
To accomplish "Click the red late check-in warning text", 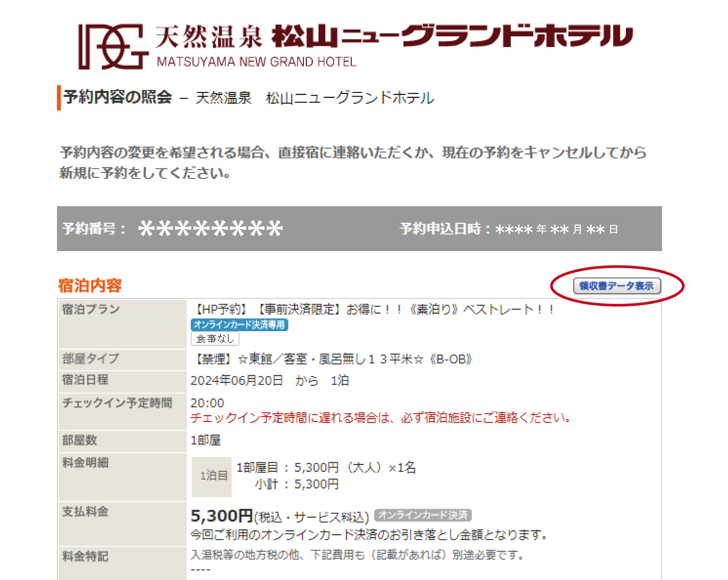I will pyautogui.click(x=380, y=418).
